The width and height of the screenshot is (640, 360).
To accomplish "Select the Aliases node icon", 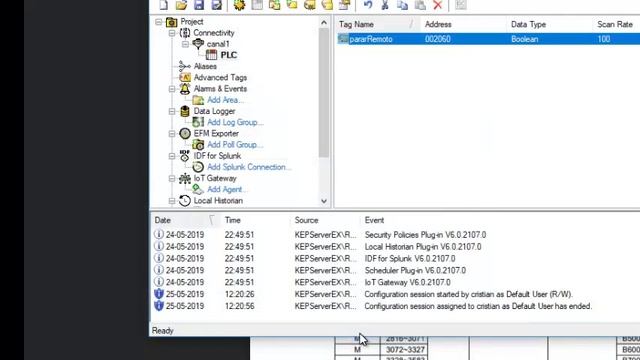I will [x=184, y=66].
